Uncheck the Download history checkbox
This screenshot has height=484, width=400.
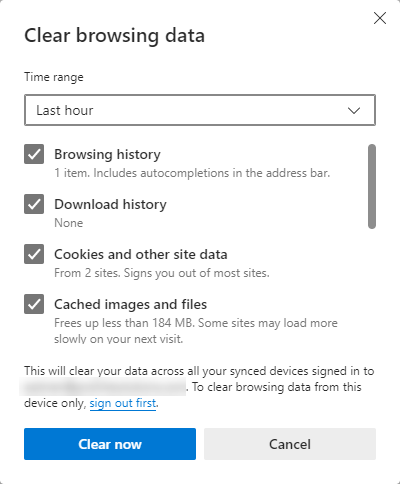click(34, 204)
